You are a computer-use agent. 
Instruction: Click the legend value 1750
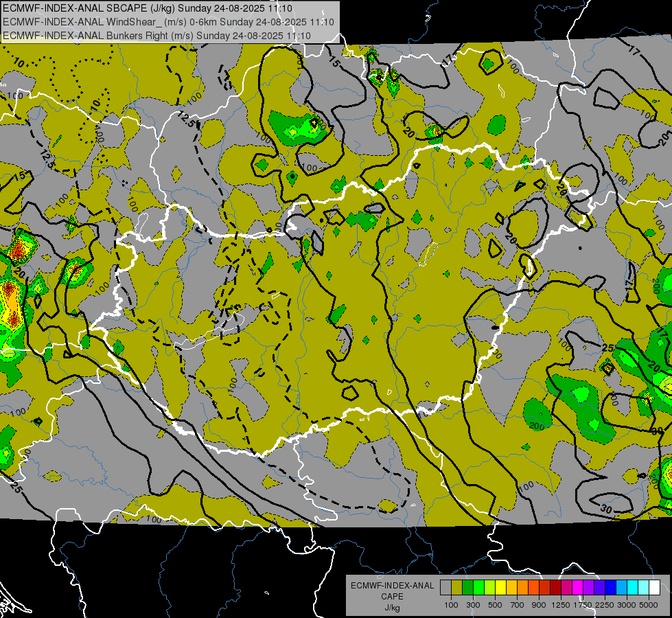(583, 605)
